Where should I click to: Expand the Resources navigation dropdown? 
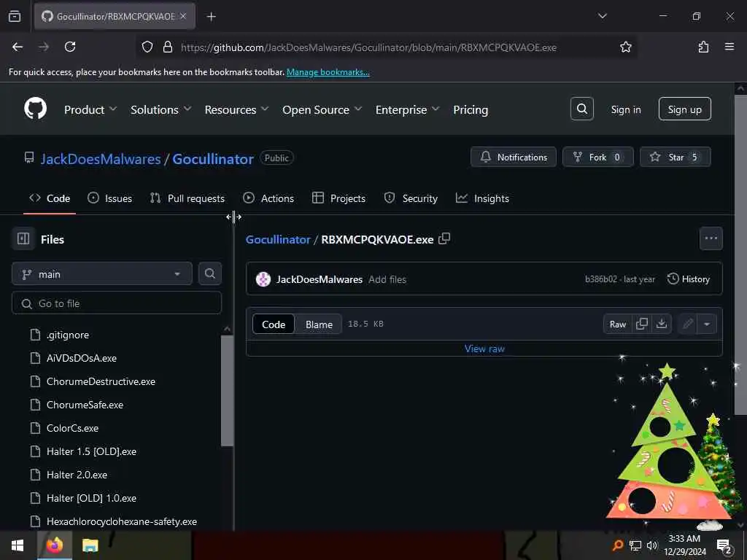pyautogui.click(x=236, y=109)
